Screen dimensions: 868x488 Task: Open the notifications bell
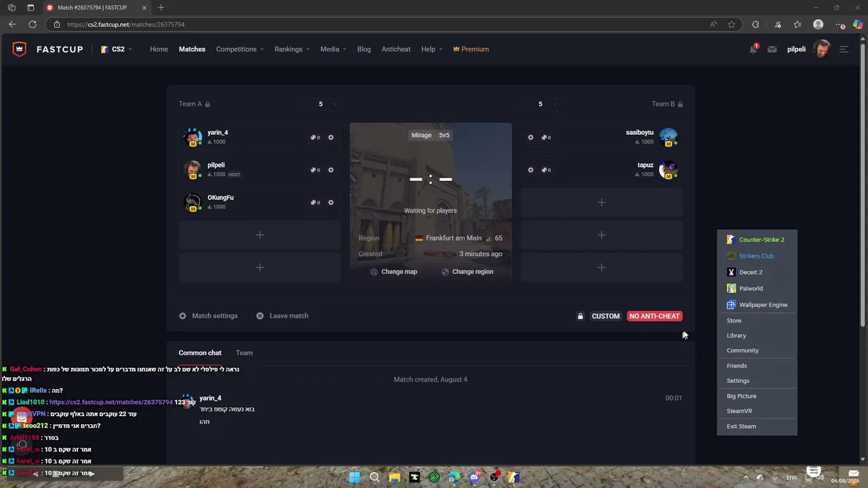(753, 49)
